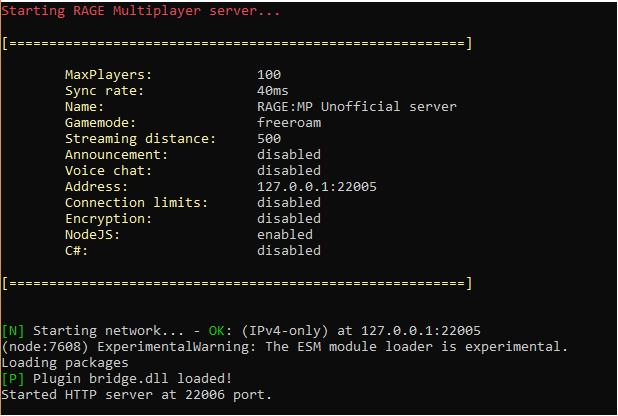
Task: Click the server name 'RAGE:MP Unofficial server'
Action: coord(357,106)
